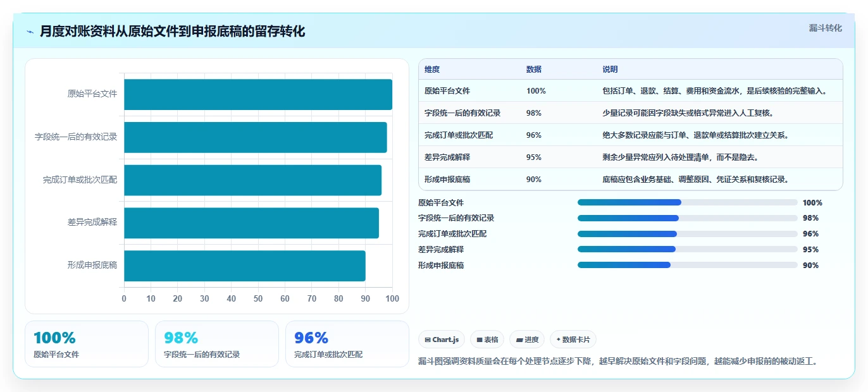The height and width of the screenshot is (392, 868).
Task: Click the 原始平台文件 bar in the chart
Action: [x=258, y=95]
